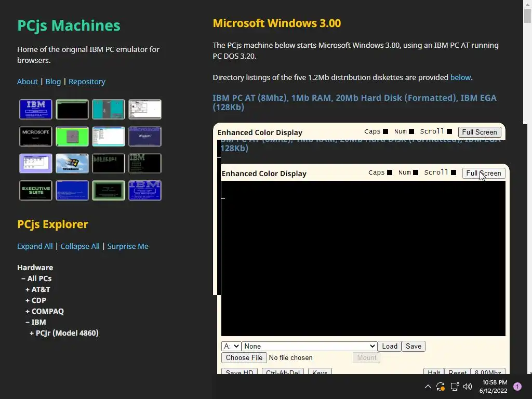Open the Repository link

(87, 82)
